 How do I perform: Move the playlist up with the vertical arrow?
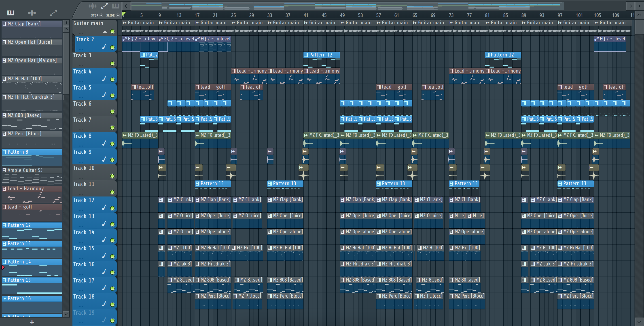point(639,15)
